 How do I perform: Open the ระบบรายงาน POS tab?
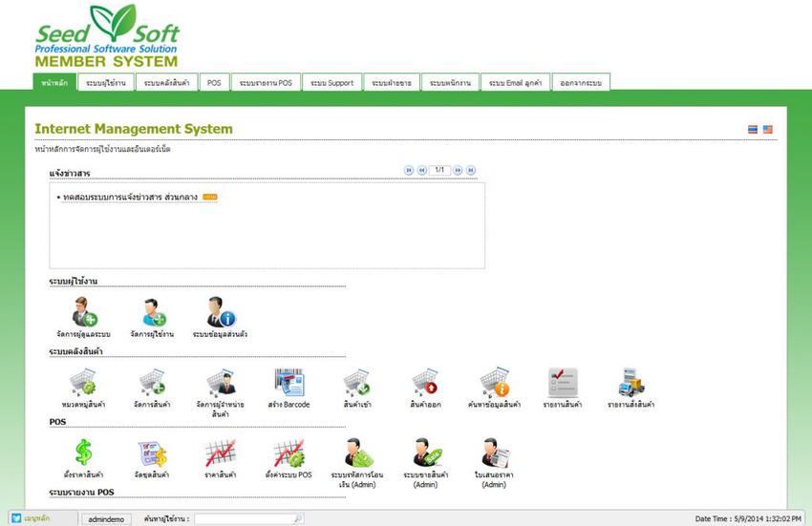point(266,82)
